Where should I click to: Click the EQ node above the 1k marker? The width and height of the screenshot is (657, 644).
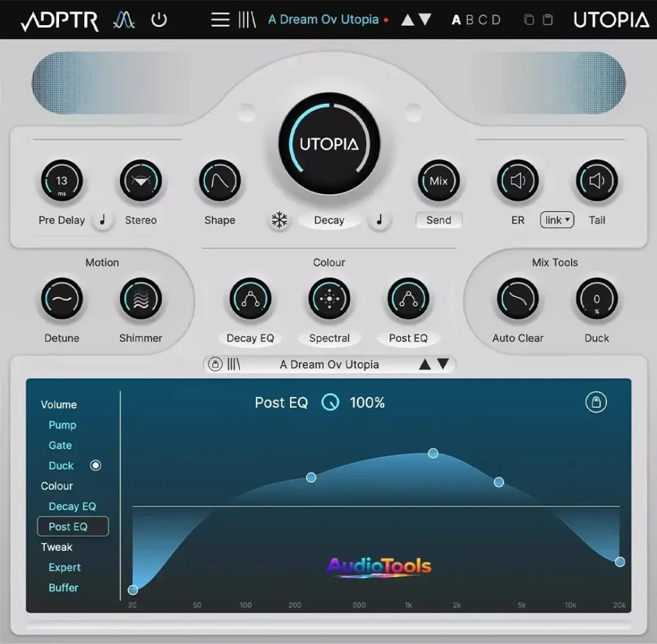tap(434, 453)
